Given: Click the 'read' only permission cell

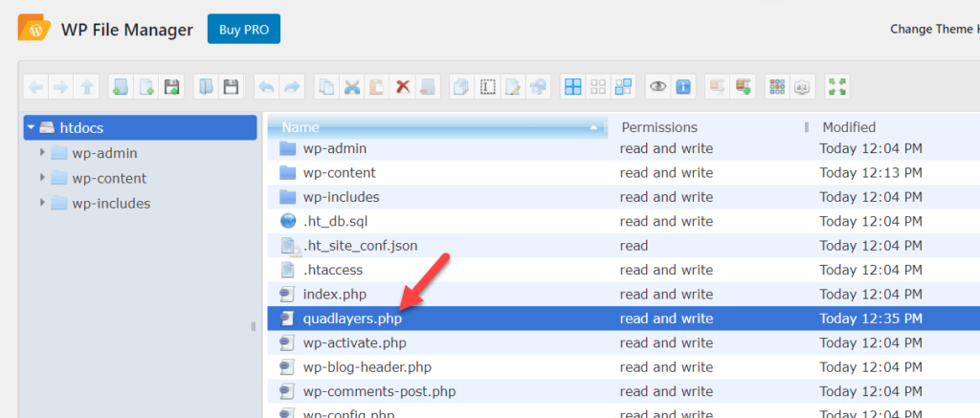Looking at the screenshot, I should click(634, 246).
